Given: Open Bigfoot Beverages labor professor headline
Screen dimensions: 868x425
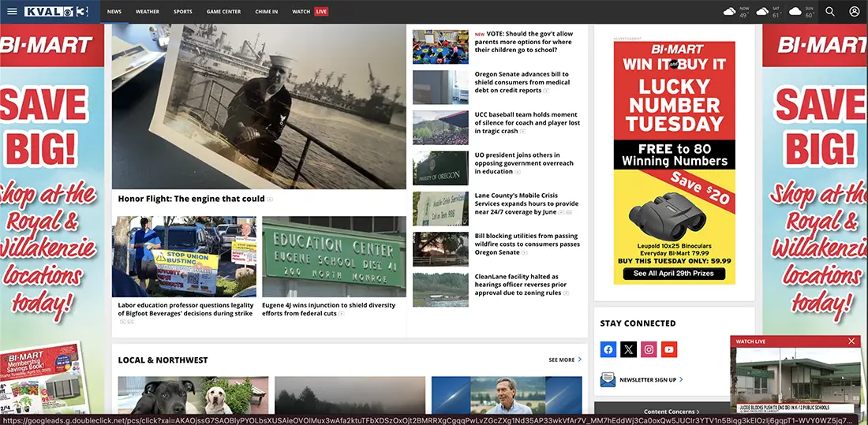Looking at the screenshot, I should coord(185,309).
